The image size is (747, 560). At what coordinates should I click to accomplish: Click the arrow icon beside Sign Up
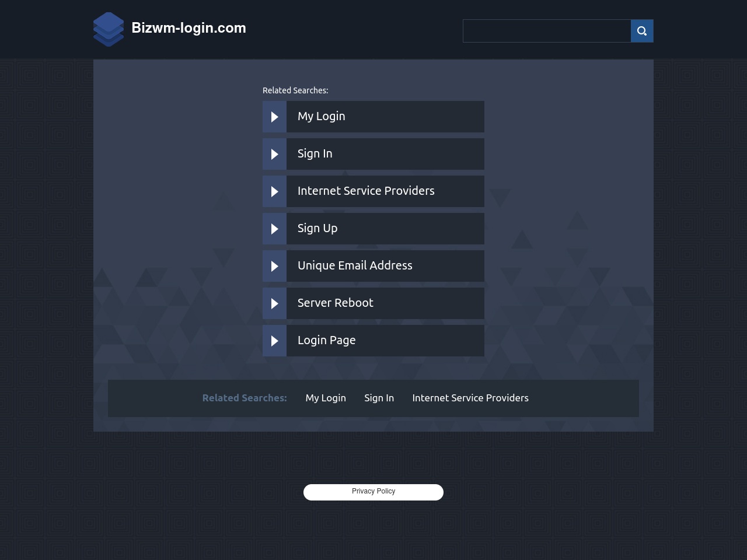pos(274,229)
